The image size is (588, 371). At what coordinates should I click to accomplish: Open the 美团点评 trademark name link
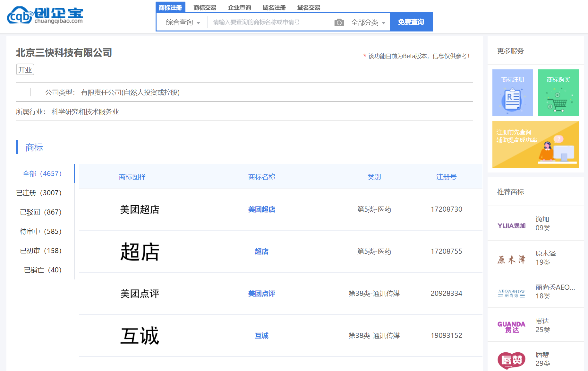(x=261, y=294)
